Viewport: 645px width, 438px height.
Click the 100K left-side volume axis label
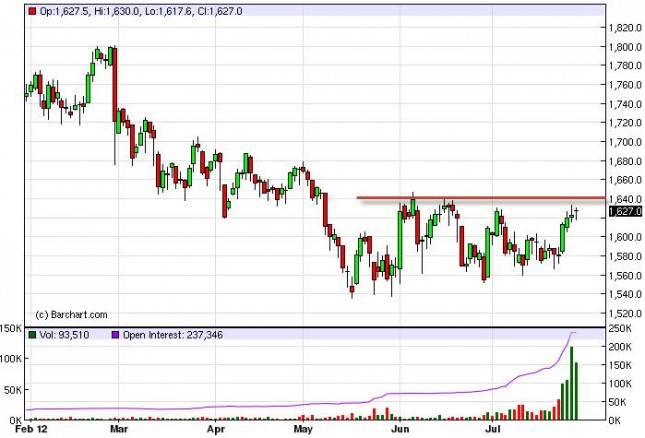click(x=11, y=359)
